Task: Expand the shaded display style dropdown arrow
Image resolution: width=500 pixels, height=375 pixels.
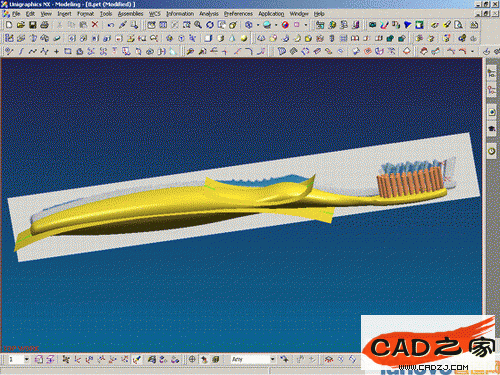Action: point(276,25)
